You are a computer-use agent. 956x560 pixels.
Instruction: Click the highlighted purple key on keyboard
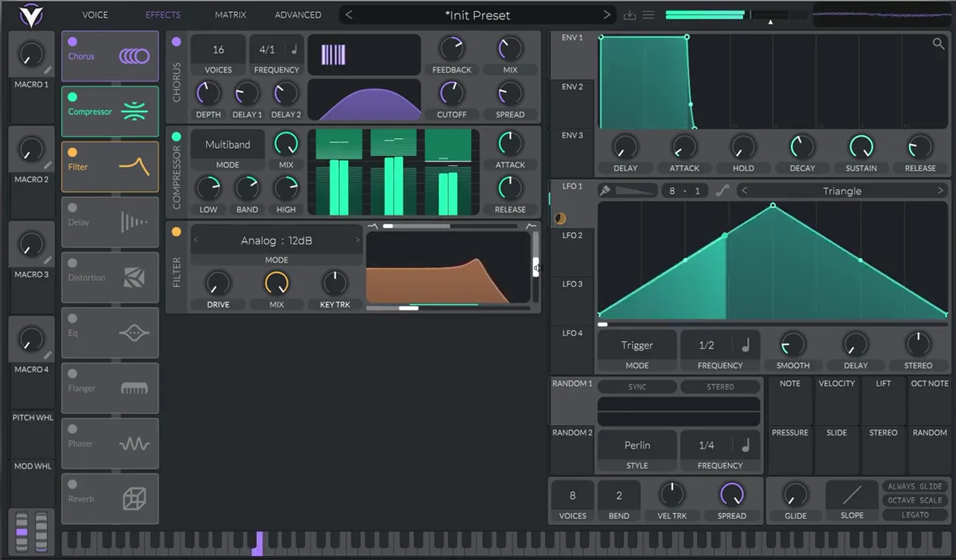257,543
